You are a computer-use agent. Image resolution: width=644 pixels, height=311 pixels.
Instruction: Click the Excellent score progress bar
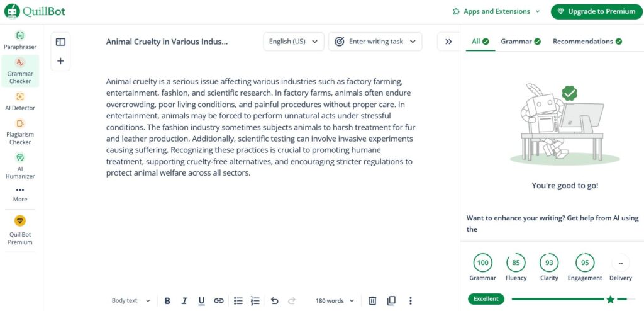573,299
